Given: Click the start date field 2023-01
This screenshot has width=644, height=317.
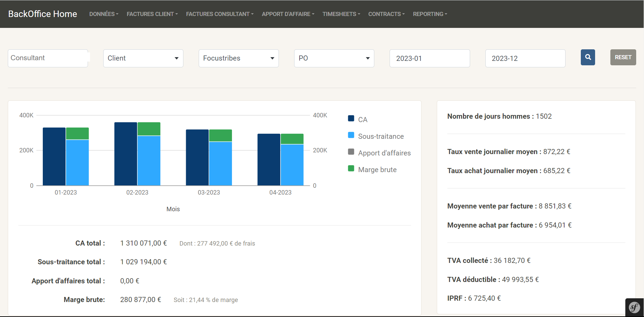Looking at the screenshot, I should pyautogui.click(x=430, y=58).
